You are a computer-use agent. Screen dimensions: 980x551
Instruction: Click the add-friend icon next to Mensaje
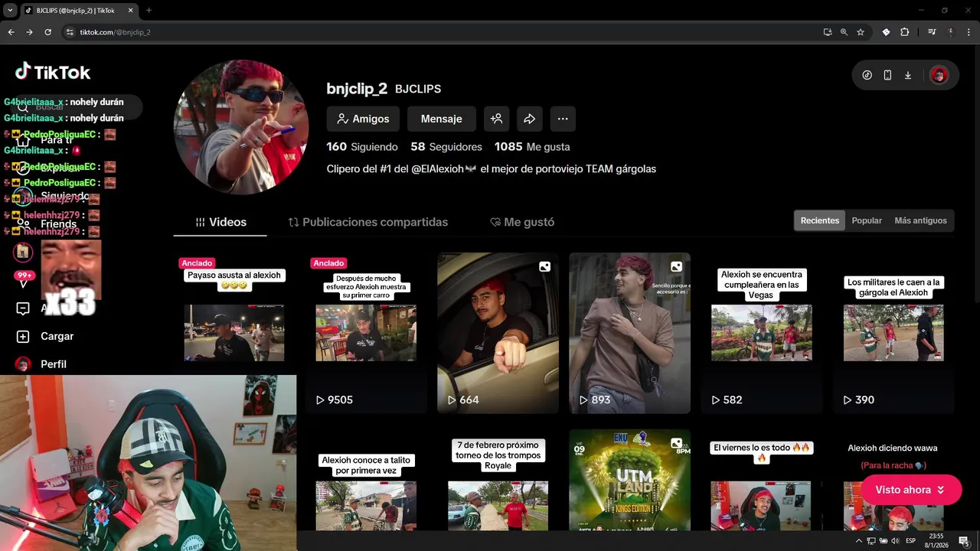[x=496, y=119]
